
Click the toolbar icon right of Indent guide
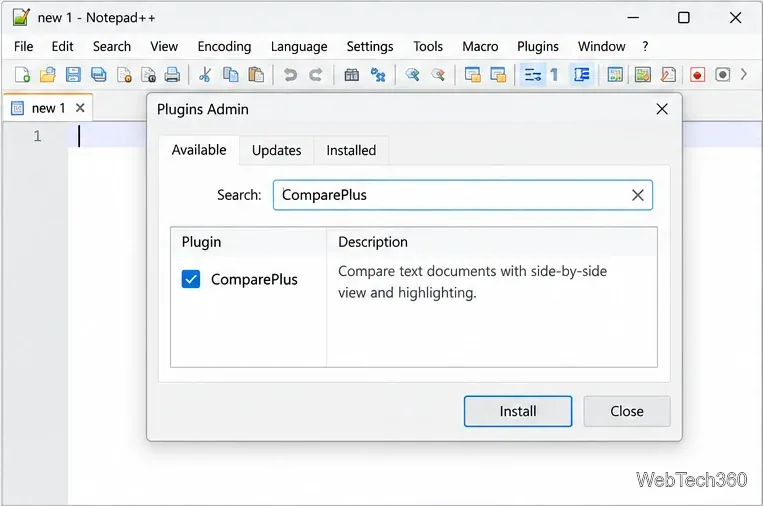[615, 74]
